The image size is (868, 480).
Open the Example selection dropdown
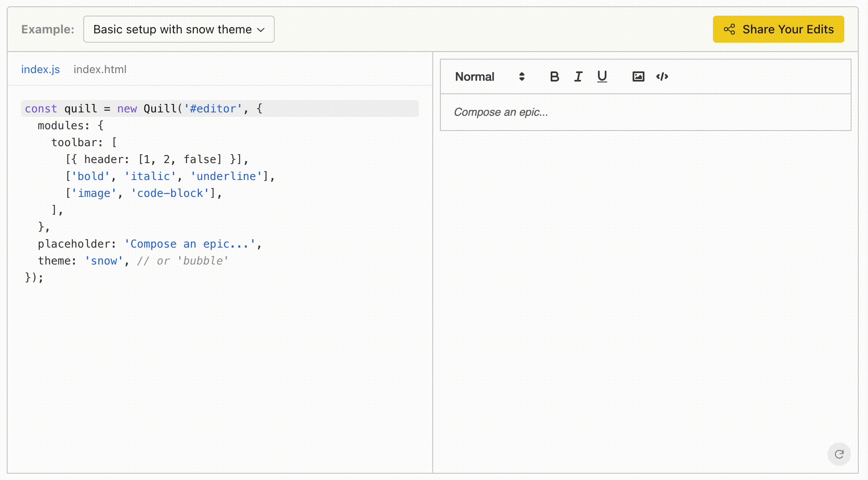point(172,29)
